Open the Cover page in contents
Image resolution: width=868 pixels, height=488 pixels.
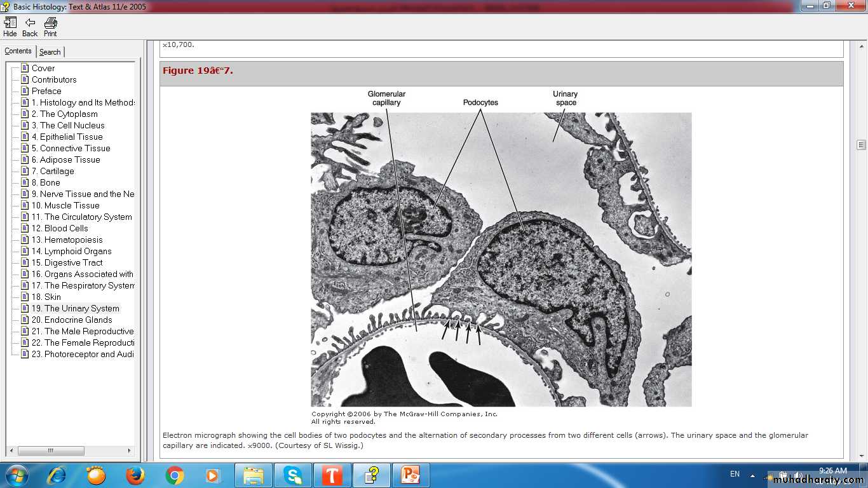(x=43, y=68)
